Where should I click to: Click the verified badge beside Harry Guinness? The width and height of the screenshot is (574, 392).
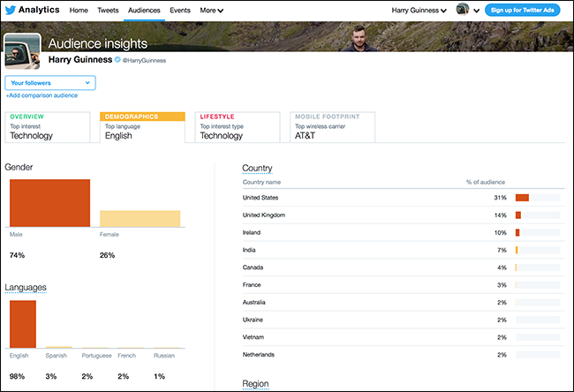[x=117, y=60]
